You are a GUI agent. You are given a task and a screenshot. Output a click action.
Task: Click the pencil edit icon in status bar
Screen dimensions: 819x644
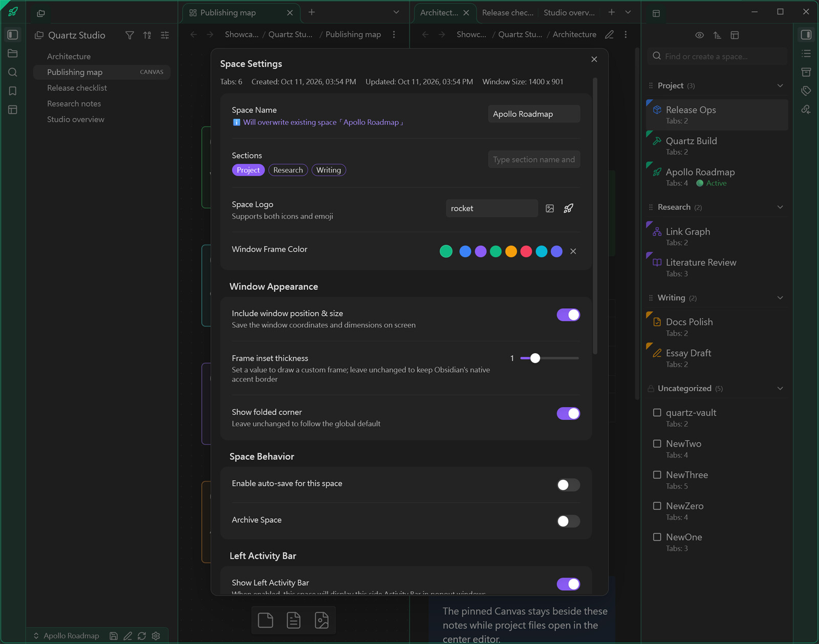click(128, 636)
